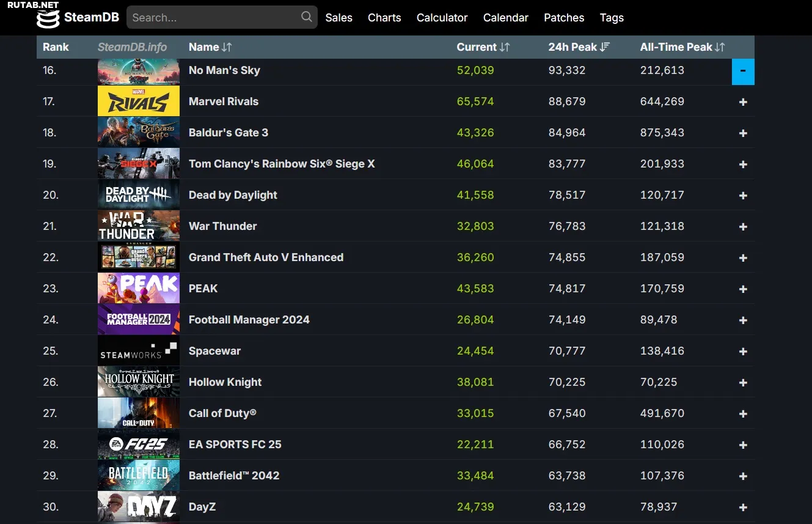The image size is (812, 524).
Task: Click the search magnifier icon
Action: pos(307,17)
